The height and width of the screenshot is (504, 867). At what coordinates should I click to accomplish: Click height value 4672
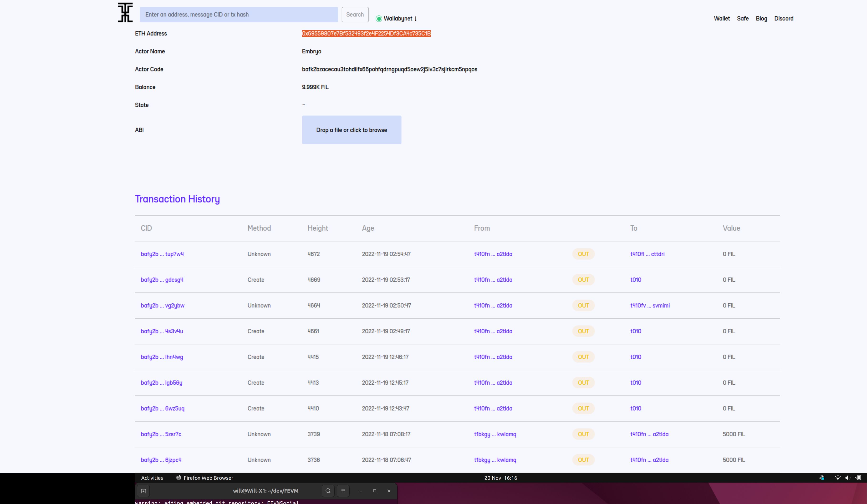[x=313, y=254]
